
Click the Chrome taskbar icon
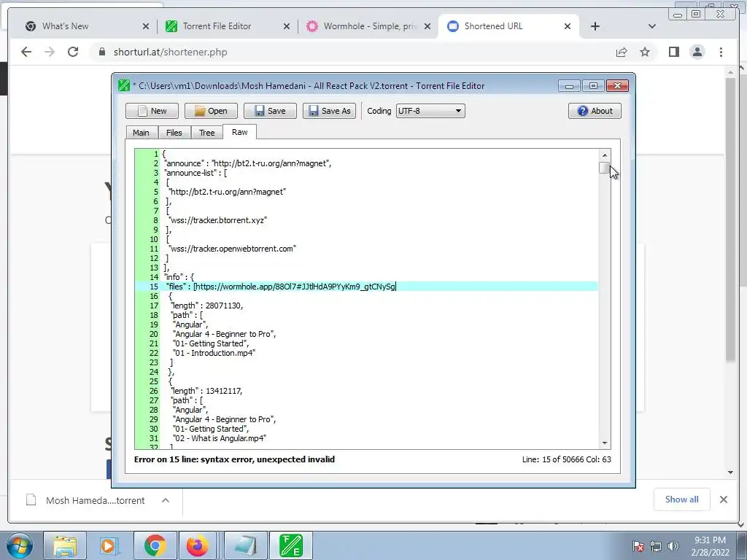pos(155,545)
